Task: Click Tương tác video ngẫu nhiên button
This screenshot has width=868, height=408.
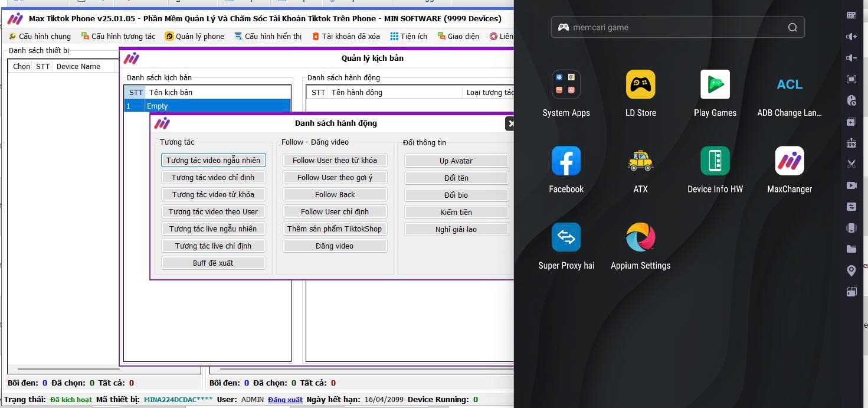Action: point(213,160)
